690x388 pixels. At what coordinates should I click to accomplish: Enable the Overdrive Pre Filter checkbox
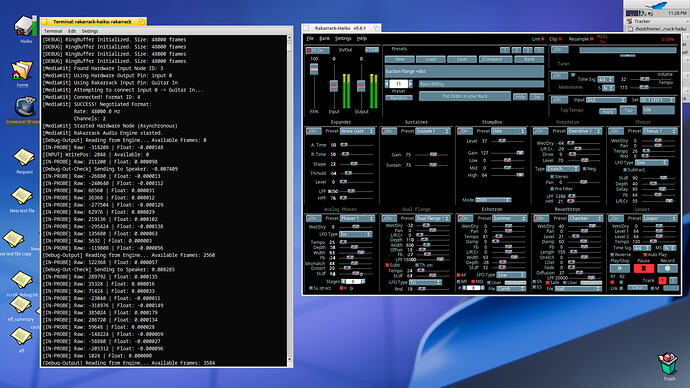pos(552,189)
